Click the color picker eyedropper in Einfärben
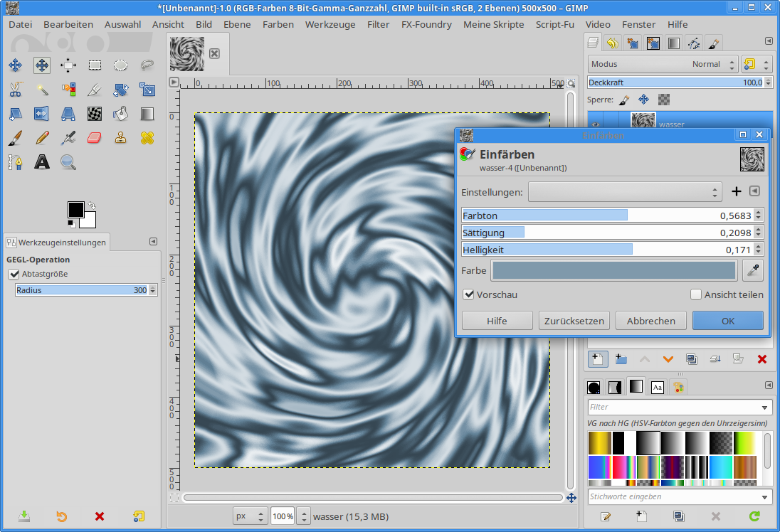The image size is (780, 532). coord(752,270)
